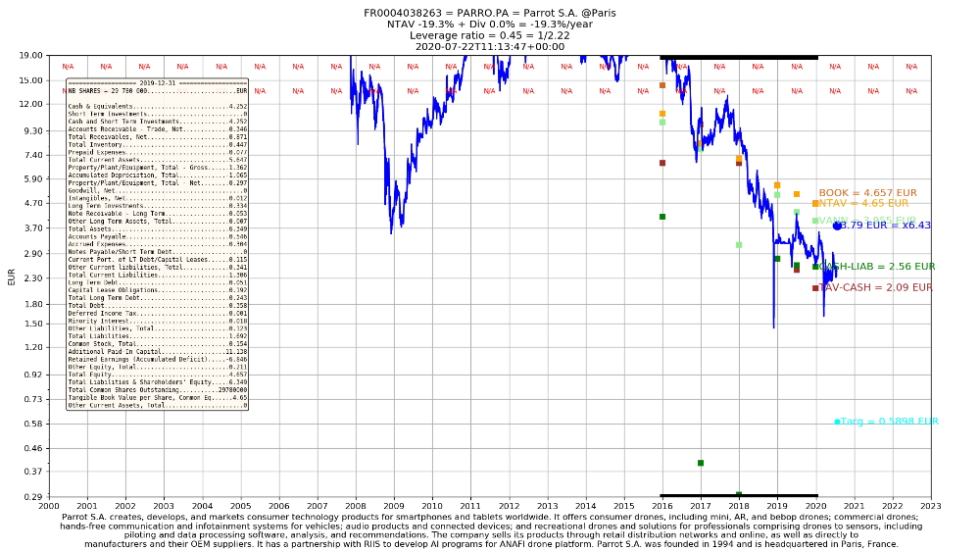Screen dimensions: 980x552
Task: Click the light green square marker above year 2018
Action: (x=739, y=245)
